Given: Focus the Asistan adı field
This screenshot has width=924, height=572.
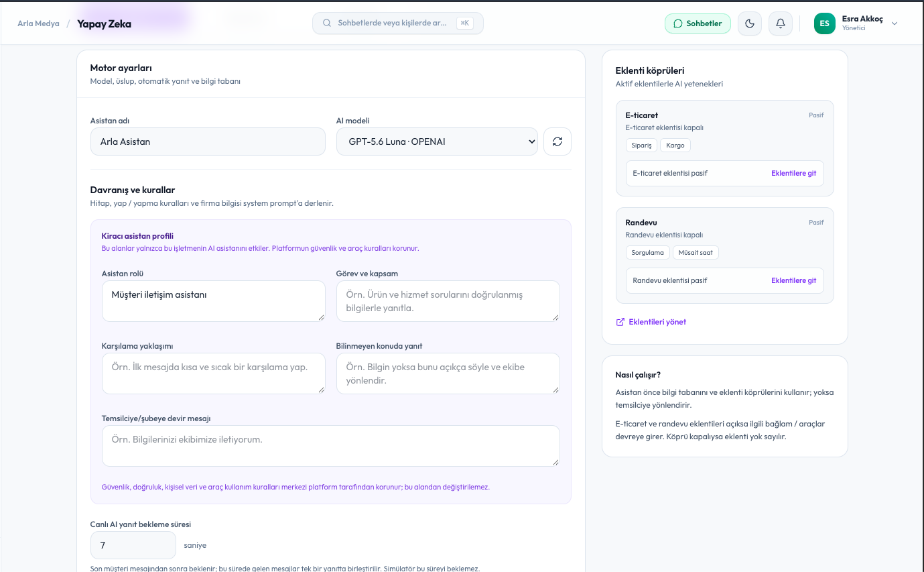Looking at the screenshot, I should tap(208, 141).
